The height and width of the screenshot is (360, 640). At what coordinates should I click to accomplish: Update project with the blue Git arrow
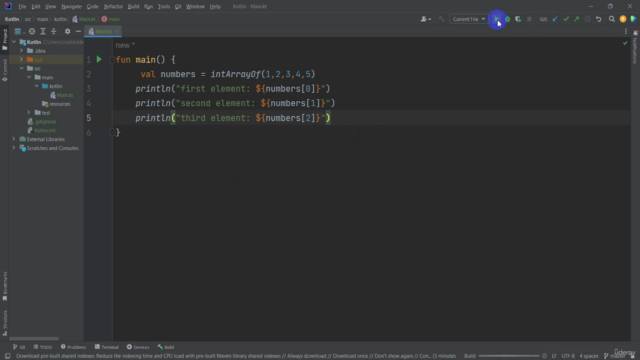point(555,19)
